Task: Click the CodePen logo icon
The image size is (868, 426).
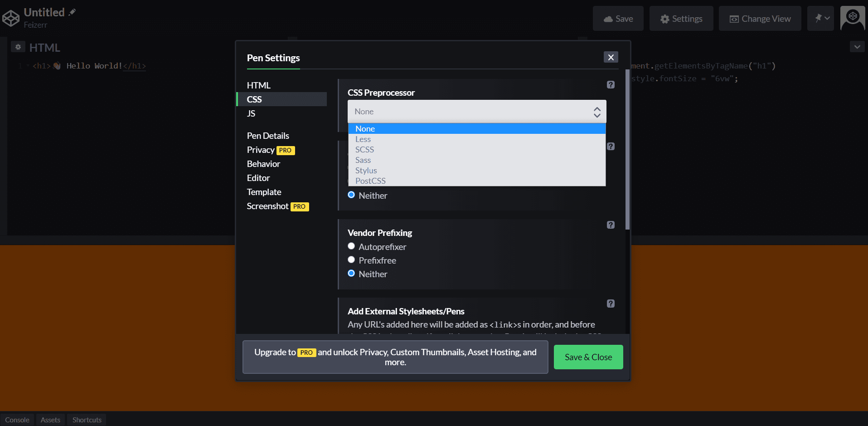Action: (x=11, y=19)
